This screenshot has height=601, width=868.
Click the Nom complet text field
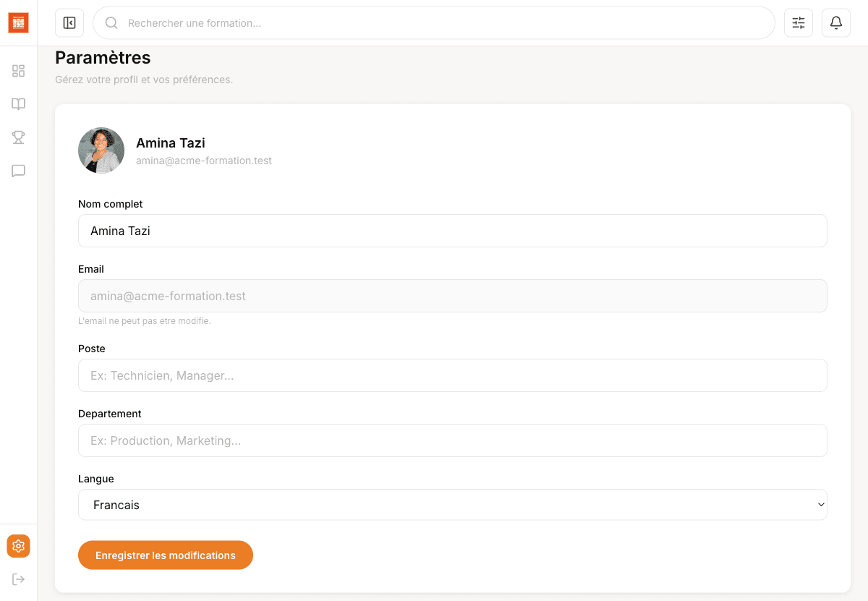(x=452, y=231)
